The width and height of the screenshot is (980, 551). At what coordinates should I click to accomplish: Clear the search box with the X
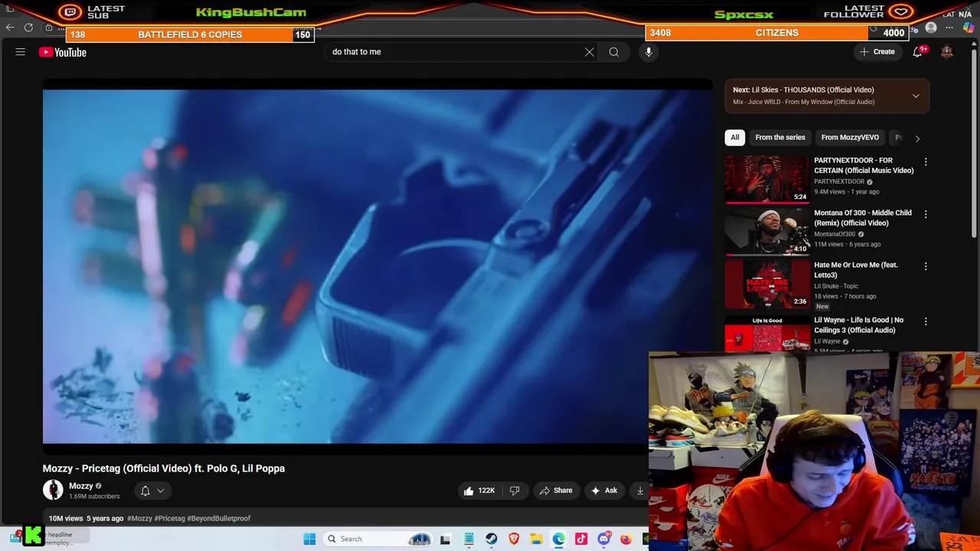[x=590, y=52]
